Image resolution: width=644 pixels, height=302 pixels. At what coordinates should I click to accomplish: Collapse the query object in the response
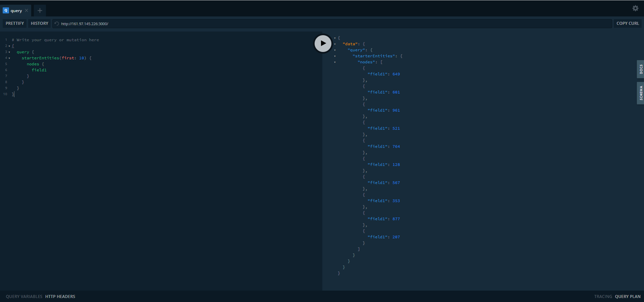pos(335,50)
